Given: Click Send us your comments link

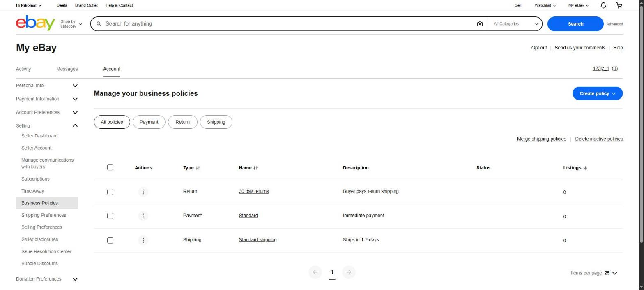Looking at the screenshot, I should 580,48.
